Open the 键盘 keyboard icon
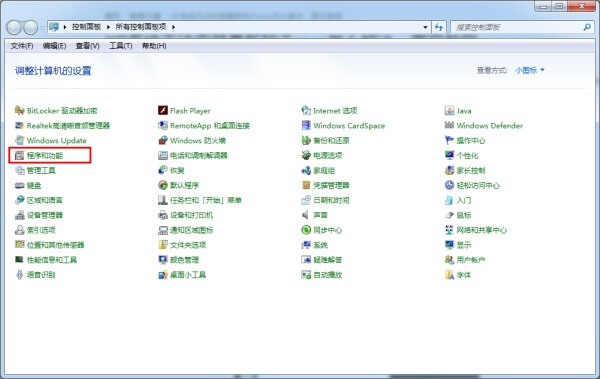Image resolution: width=600 pixels, height=379 pixels. (20, 185)
